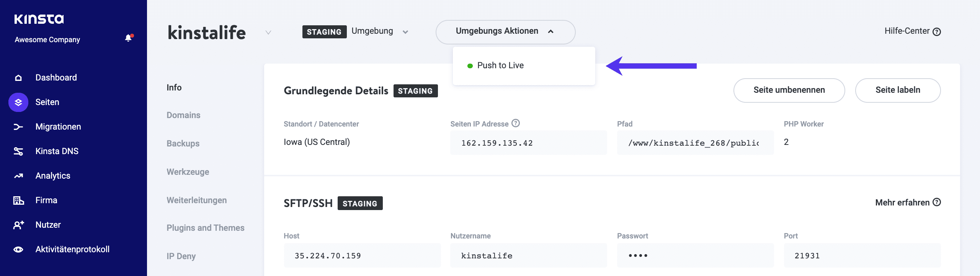The image size is (980, 276).
Task: Click the Kinsta logo
Action: 39,19
